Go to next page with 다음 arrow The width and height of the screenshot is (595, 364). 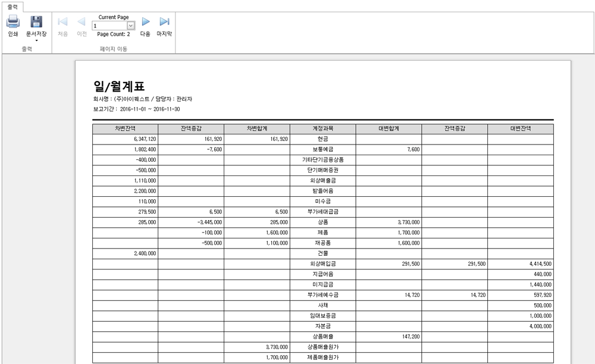tap(145, 23)
